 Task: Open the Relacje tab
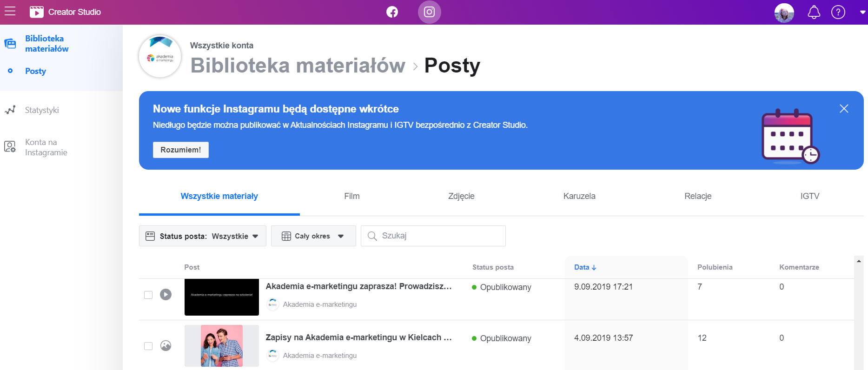(x=698, y=196)
